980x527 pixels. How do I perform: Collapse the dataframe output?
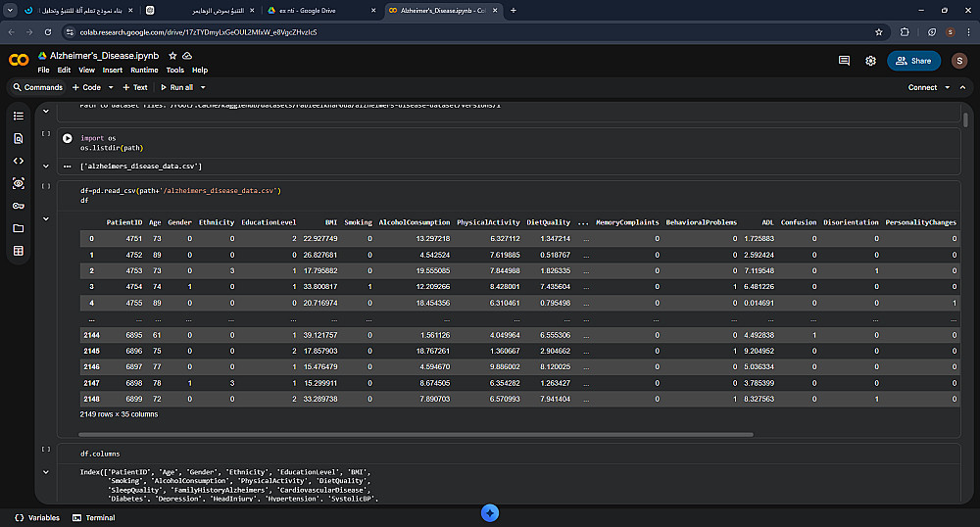[x=46, y=219]
